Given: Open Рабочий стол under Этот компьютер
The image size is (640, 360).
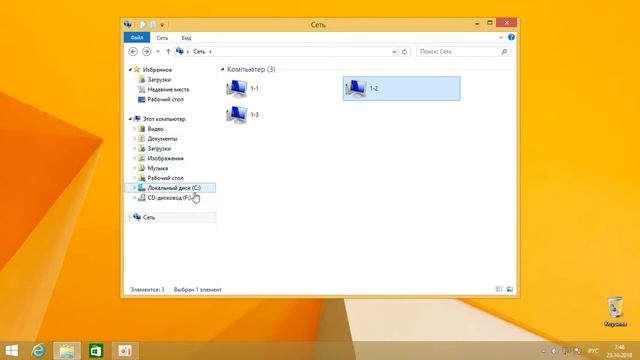Looking at the screenshot, I should click(165, 178).
